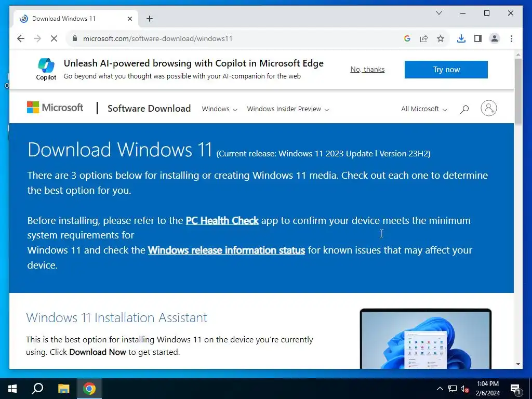
Task: Stop loading the page
Action: pyautogui.click(x=54, y=38)
